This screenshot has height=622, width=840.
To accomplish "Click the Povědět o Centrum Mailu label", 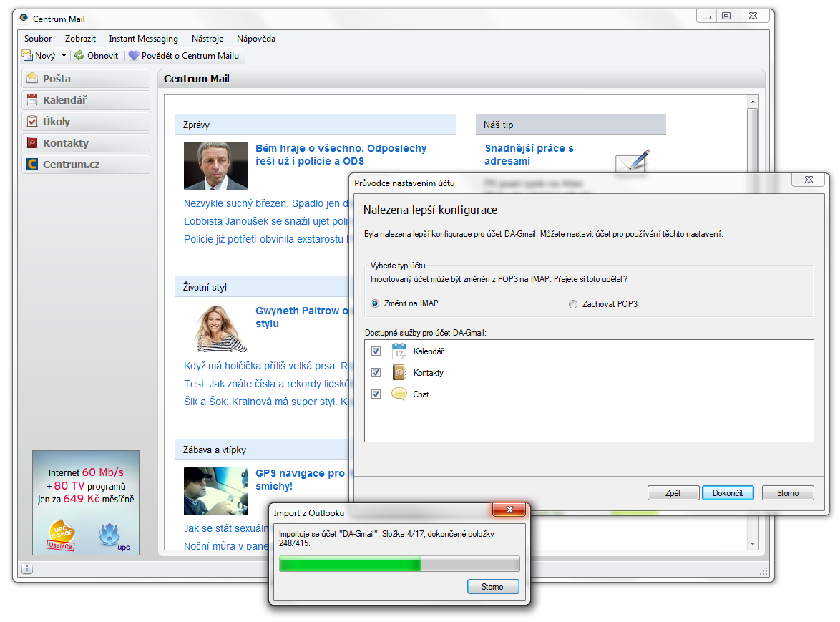I will (x=190, y=56).
